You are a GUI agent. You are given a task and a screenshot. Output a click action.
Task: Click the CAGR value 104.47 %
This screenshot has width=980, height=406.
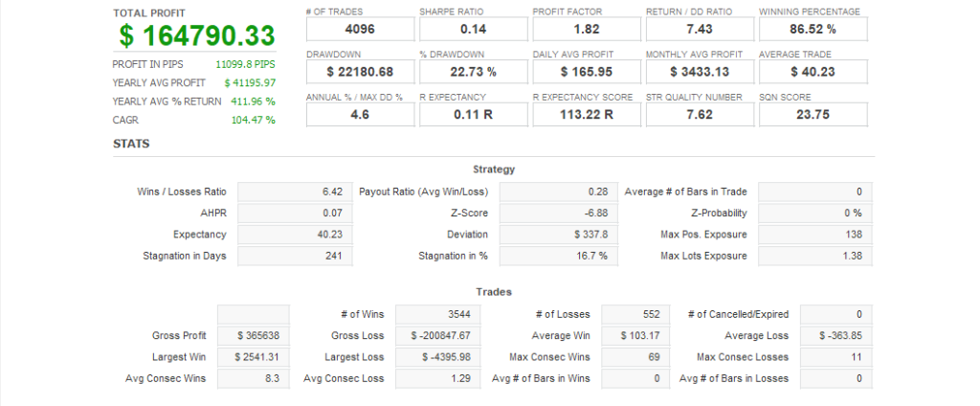(256, 120)
